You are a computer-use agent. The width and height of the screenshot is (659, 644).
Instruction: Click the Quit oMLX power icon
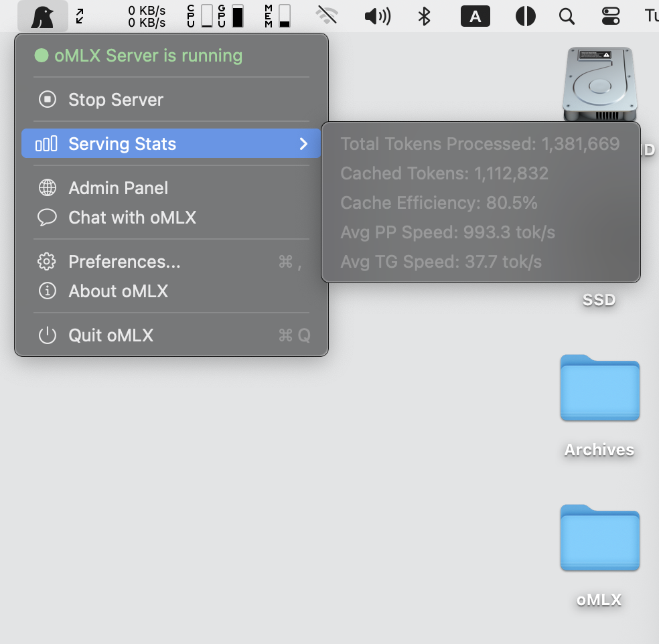click(x=47, y=335)
